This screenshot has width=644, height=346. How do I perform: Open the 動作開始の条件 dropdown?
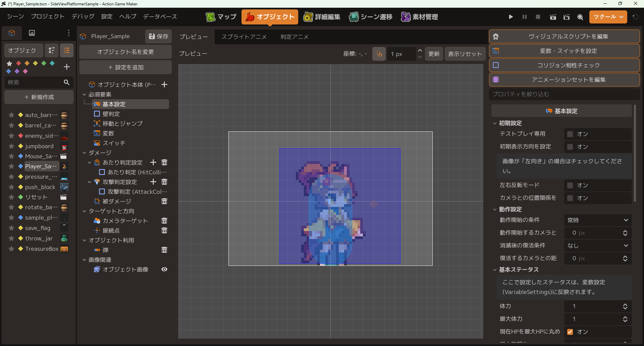[598, 220]
